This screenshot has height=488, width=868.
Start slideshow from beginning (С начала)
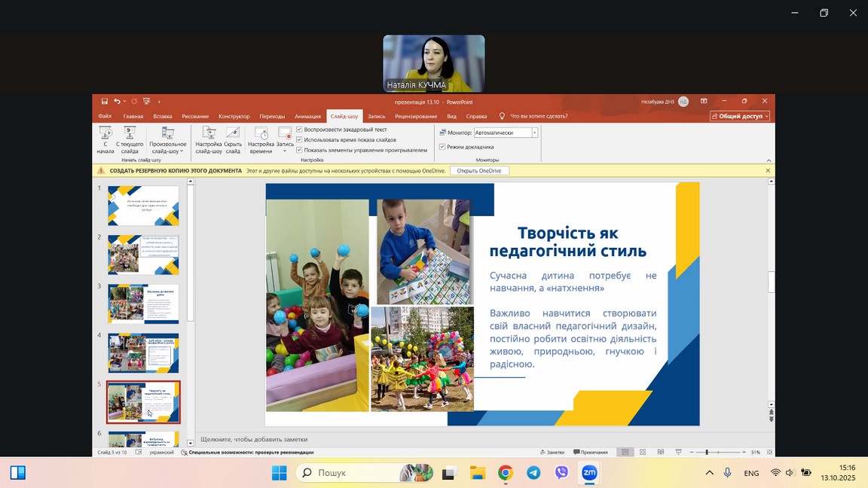coord(105,139)
